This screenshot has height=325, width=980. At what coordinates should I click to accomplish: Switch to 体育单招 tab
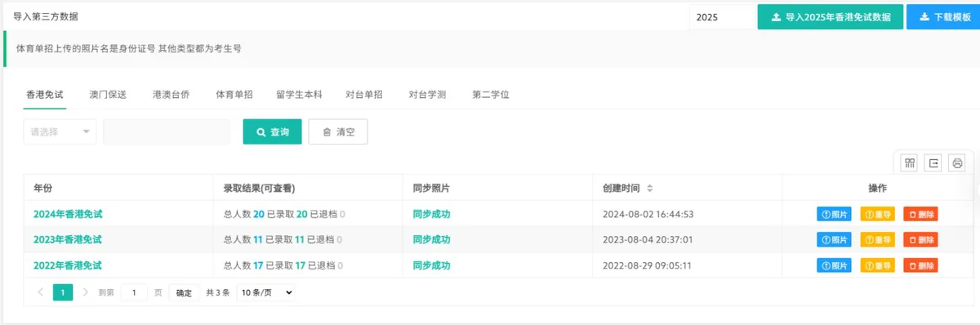point(234,95)
